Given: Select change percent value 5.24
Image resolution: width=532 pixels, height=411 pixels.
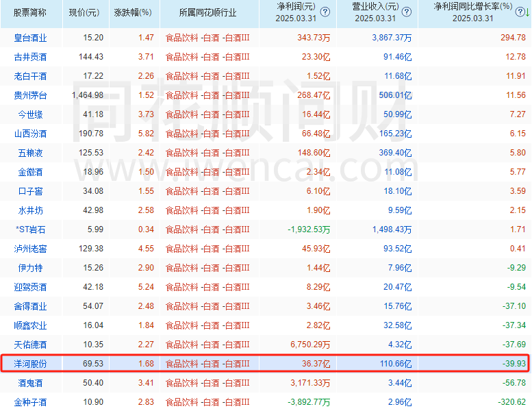Looking at the screenshot, I should [146, 287].
